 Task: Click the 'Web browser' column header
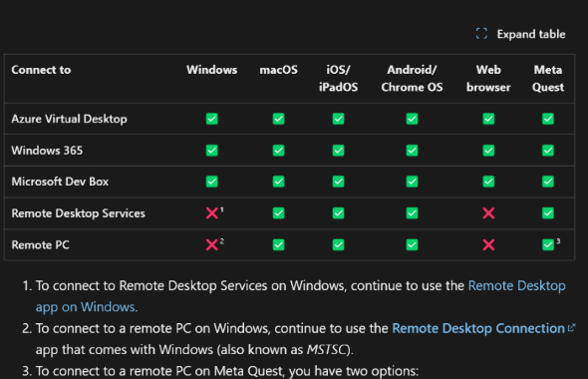(x=488, y=79)
